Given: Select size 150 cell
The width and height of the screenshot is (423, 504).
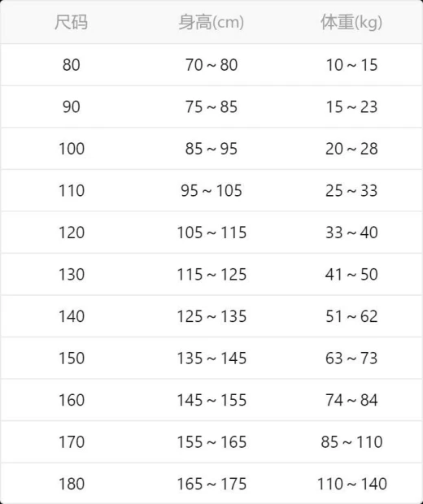Looking at the screenshot, I should click(x=72, y=358).
